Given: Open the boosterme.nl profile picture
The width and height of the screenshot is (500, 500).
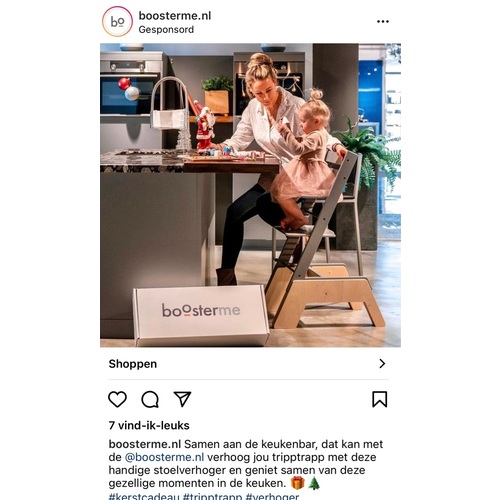Looking at the screenshot, I should 117,21.
